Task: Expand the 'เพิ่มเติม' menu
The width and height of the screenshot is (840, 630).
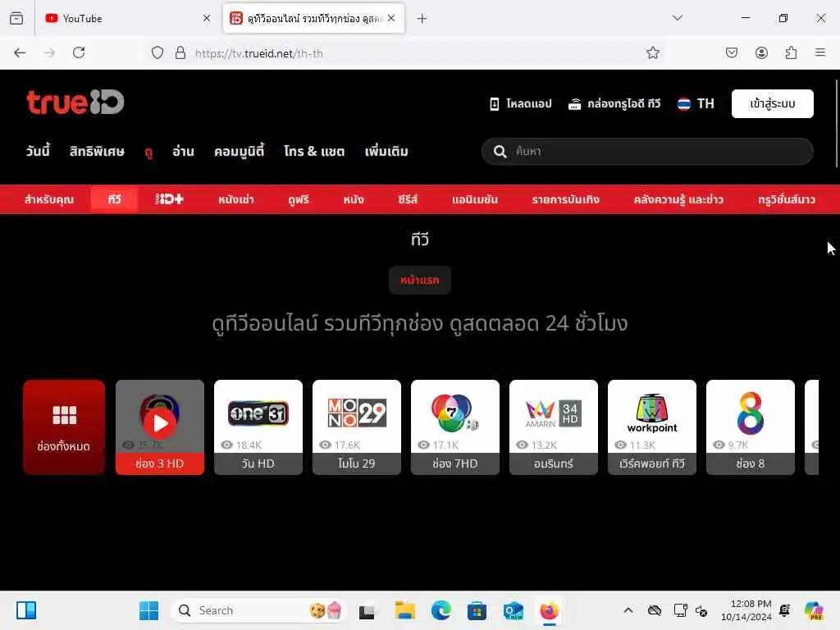Action: tap(386, 151)
